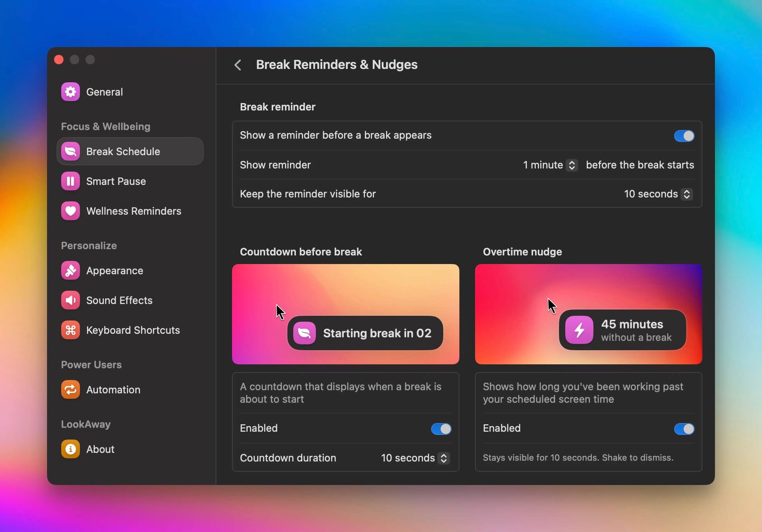Select the Break Schedule leaf icon
The height and width of the screenshot is (532, 762).
[70, 151]
